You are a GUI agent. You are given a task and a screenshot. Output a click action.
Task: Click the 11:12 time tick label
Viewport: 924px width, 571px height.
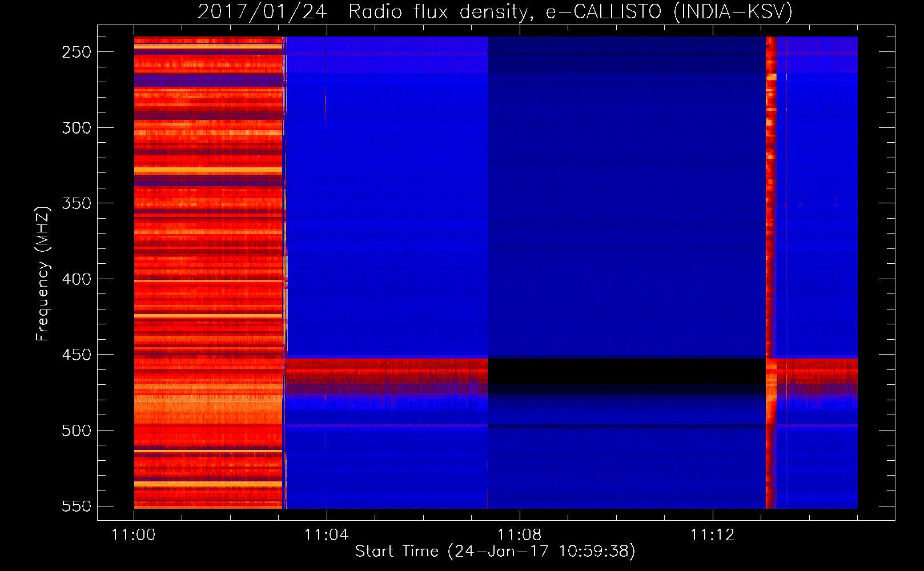(712, 535)
